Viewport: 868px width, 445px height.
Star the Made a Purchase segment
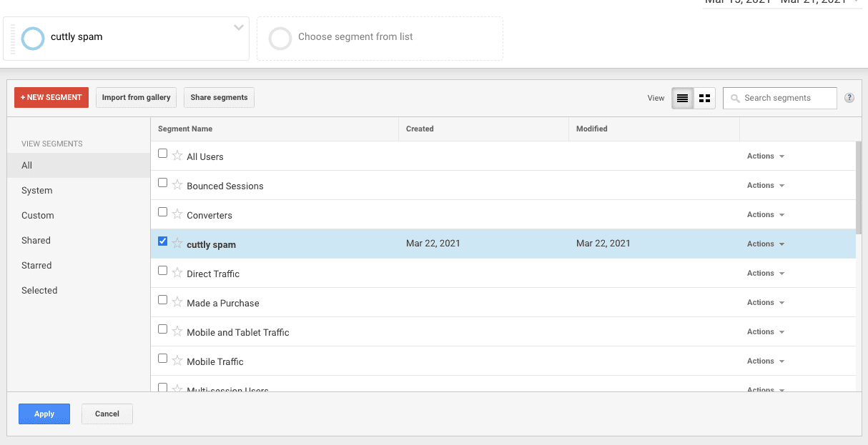[177, 301]
